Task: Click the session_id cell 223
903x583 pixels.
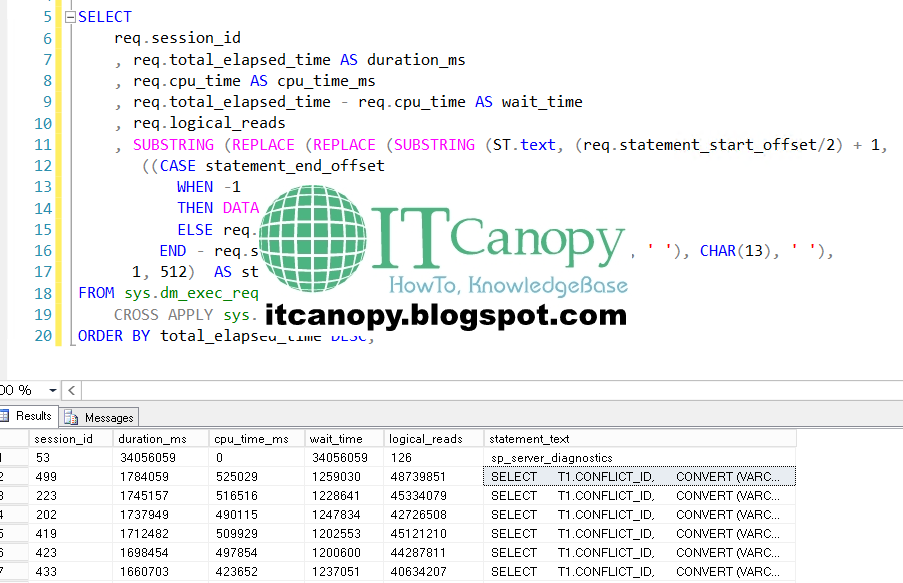Action: pos(71,496)
